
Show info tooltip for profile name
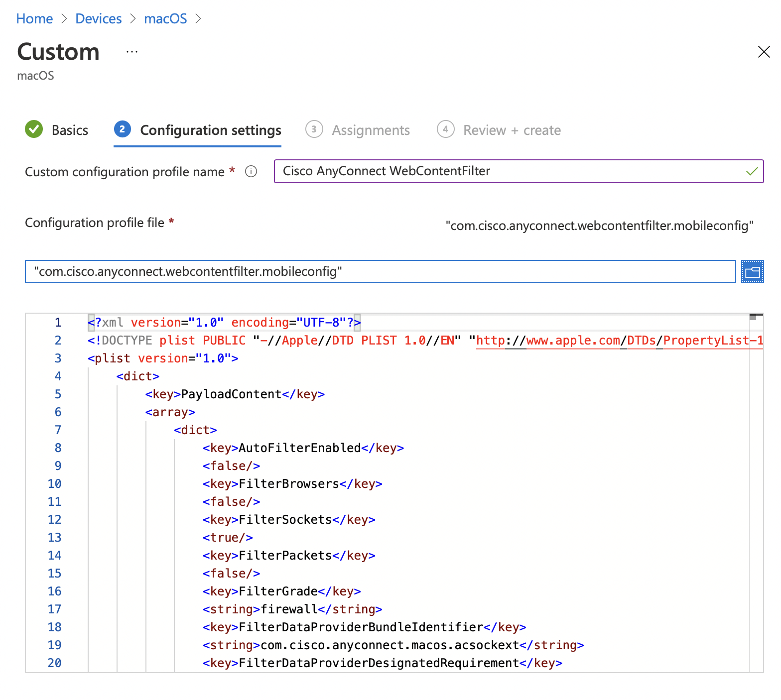251,172
